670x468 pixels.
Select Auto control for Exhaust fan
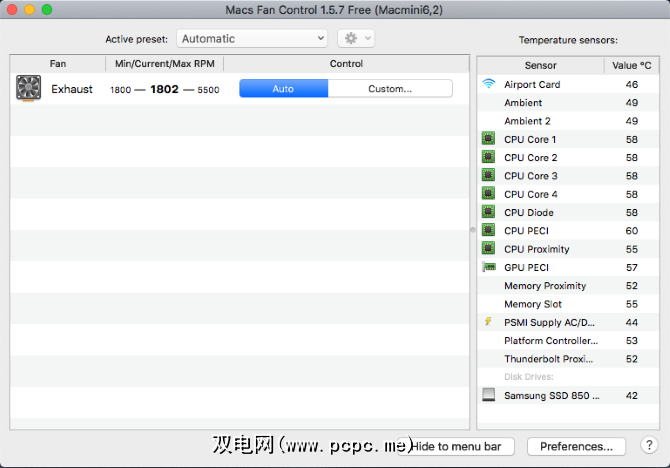(x=283, y=88)
